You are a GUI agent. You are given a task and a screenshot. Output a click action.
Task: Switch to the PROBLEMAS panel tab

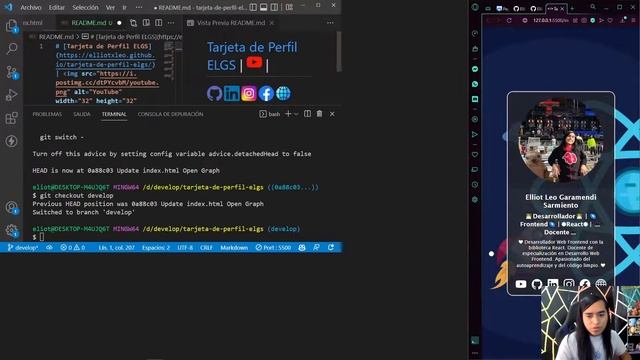click(47, 114)
